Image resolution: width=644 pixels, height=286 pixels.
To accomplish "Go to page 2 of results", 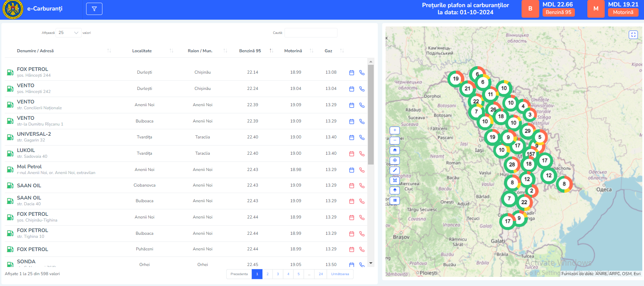I will (x=268, y=274).
